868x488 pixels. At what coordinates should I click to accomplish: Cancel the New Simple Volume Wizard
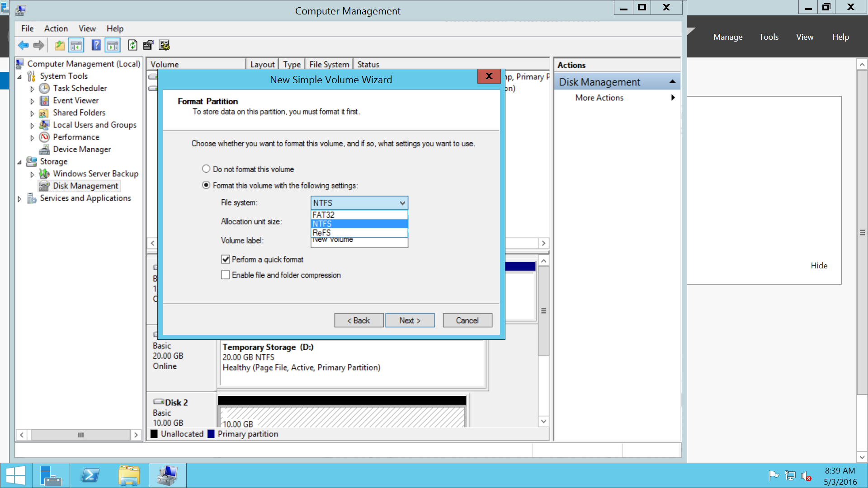click(467, 320)
